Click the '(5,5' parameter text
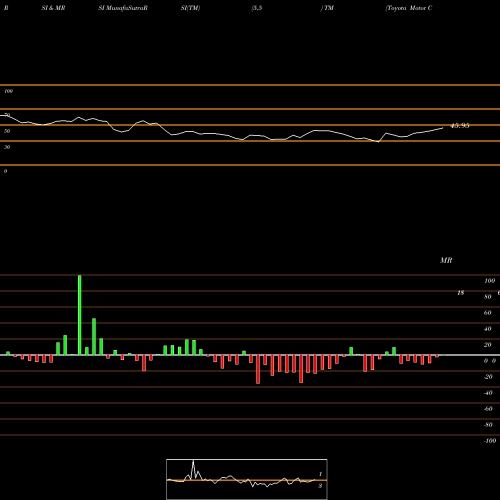Viewport: 500px width, 500px height. pos(257,8)
